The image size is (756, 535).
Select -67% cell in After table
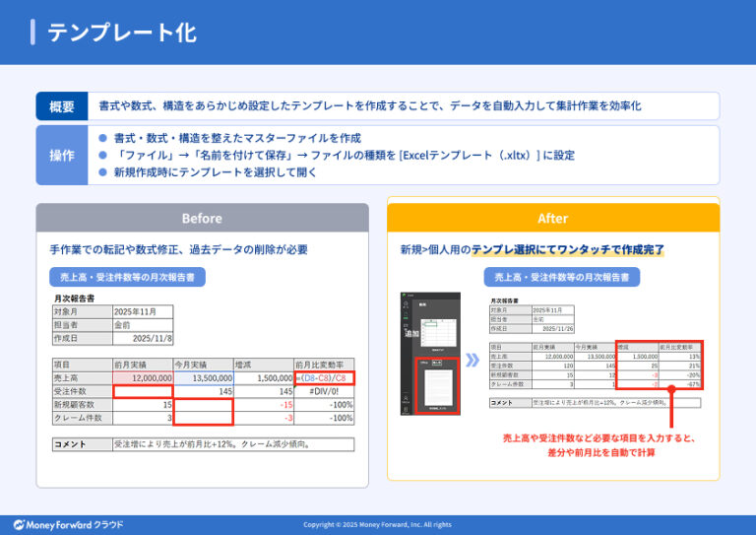pyautogui.click(x=679, y=384)
